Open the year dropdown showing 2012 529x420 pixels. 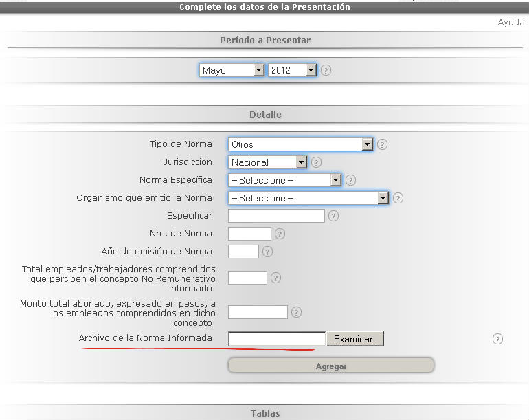click(292, 70)
